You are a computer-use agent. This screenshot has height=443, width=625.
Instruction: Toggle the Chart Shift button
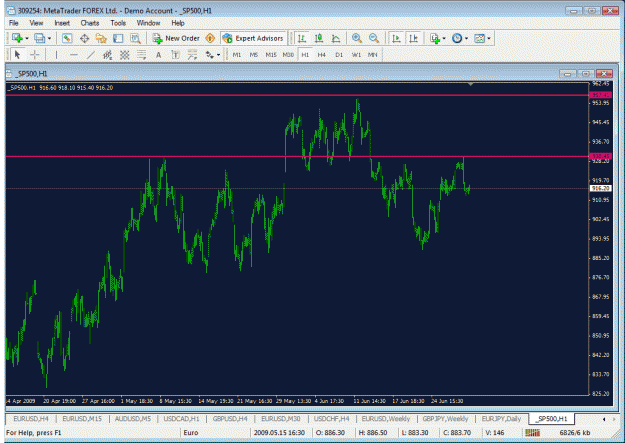(413, 38)
